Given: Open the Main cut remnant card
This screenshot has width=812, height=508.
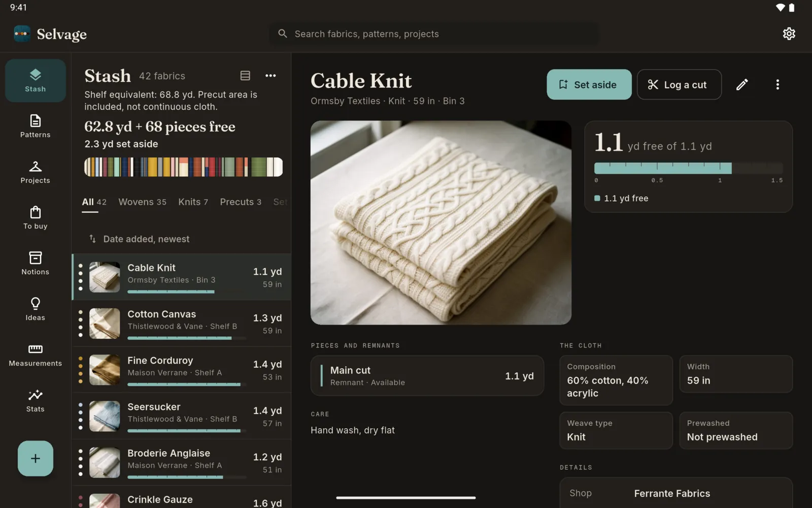Looking at the screenshot, I should (427, 375).
